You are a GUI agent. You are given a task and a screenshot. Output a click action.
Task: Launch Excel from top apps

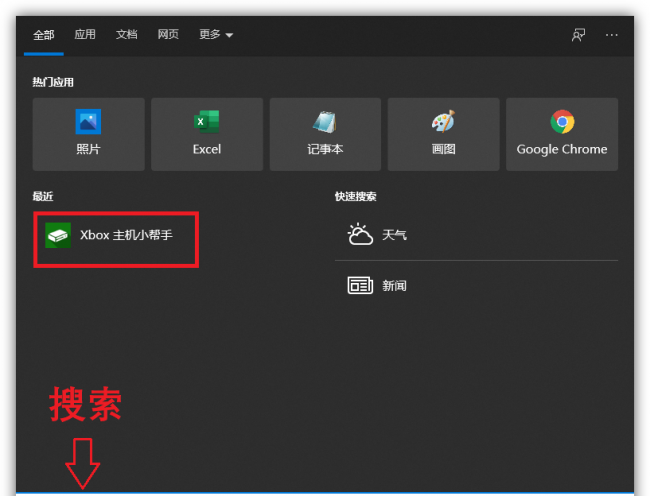(x=207, y=134)
